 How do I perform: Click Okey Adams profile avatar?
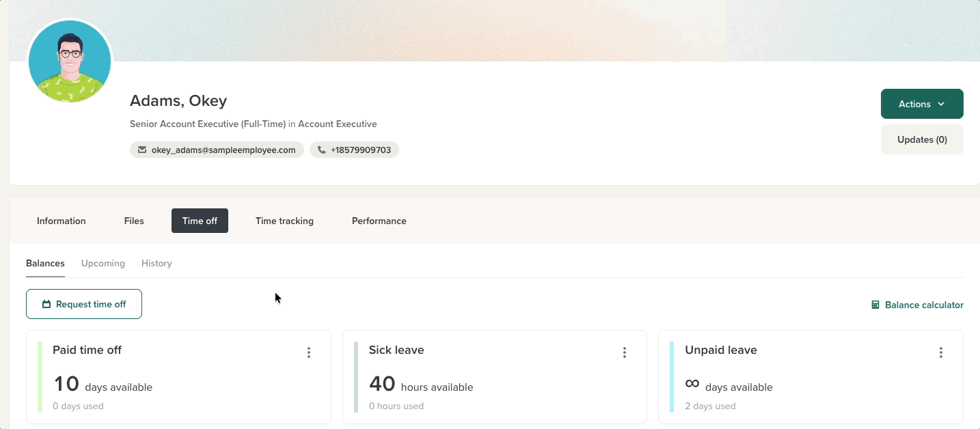[x=70, y=61]
